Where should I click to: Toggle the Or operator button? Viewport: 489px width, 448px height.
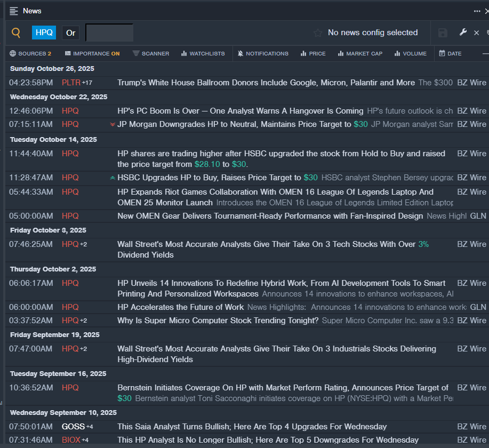[x=71, y=33]
